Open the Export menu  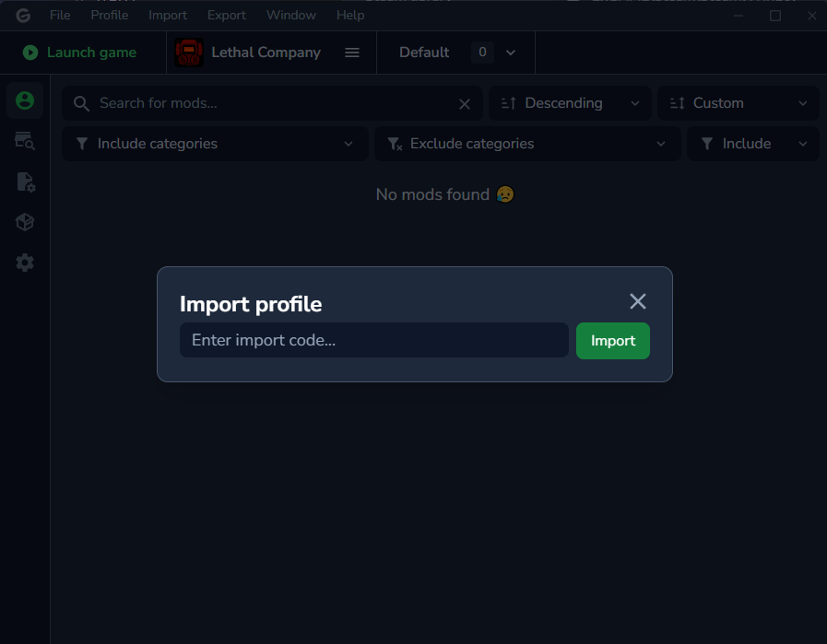pyautogui.click(x=227, y=15)
